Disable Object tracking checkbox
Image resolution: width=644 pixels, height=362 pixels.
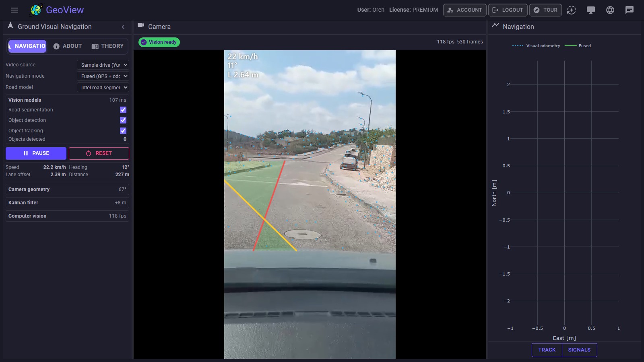point(123,131)
